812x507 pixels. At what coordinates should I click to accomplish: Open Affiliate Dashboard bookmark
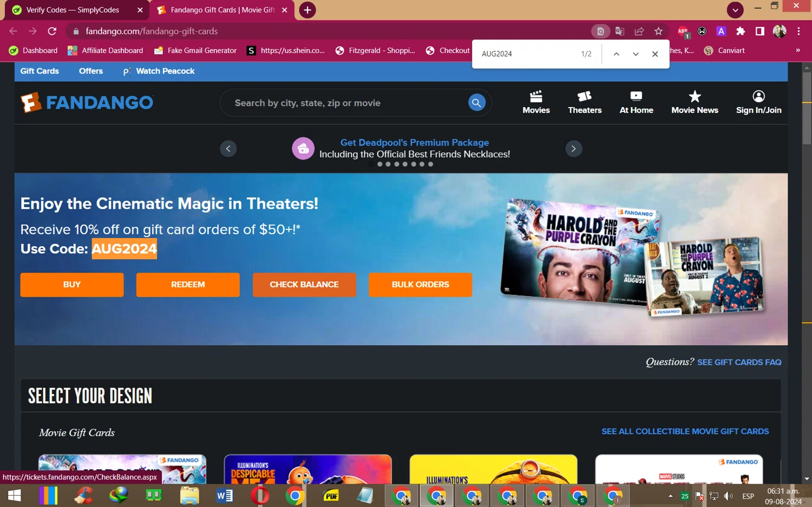click(105, 50)
